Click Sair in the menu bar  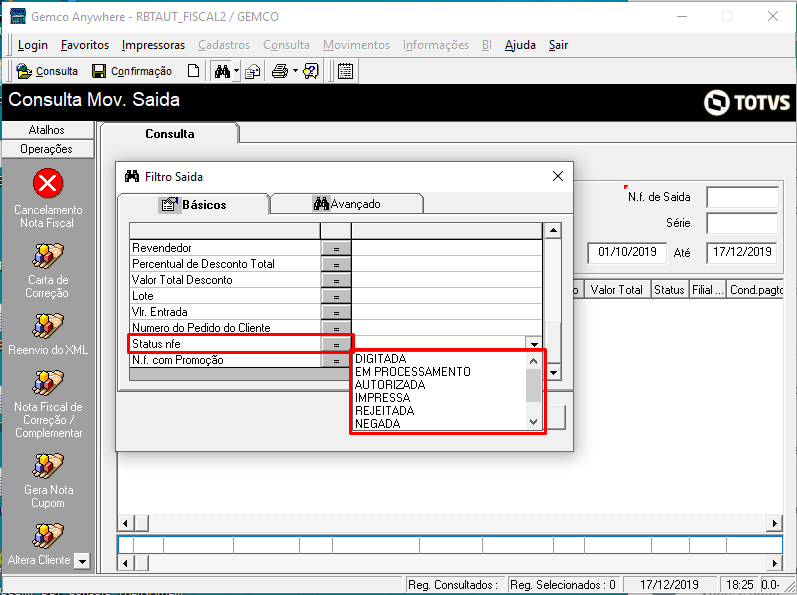pyautogui.click(x=558, y=45)
